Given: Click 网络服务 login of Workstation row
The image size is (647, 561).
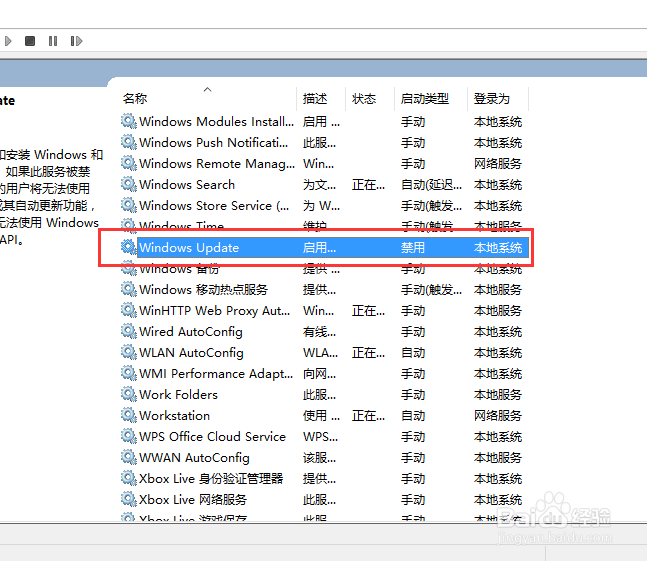Looking at the screenshot, I should 498,416.
